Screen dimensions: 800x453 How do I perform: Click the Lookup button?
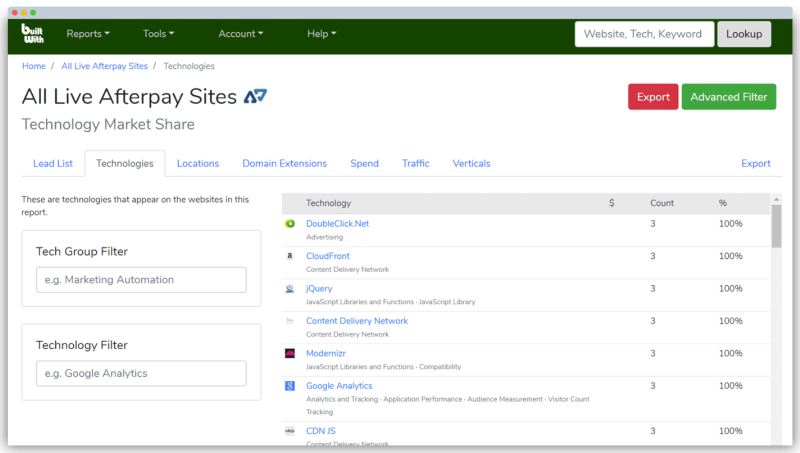[x=744, y=34]
